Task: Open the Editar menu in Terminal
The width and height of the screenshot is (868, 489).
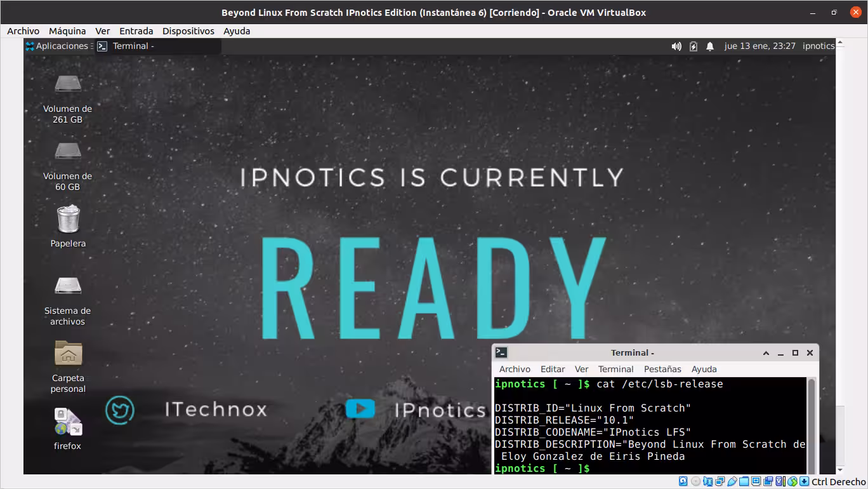Action: (553, 369)
